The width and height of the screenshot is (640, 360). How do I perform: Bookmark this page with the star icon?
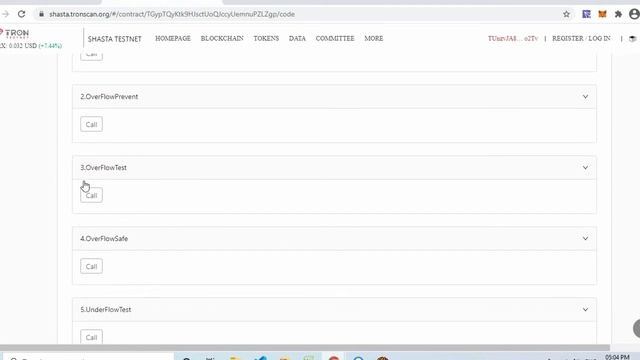click(567, 14)
